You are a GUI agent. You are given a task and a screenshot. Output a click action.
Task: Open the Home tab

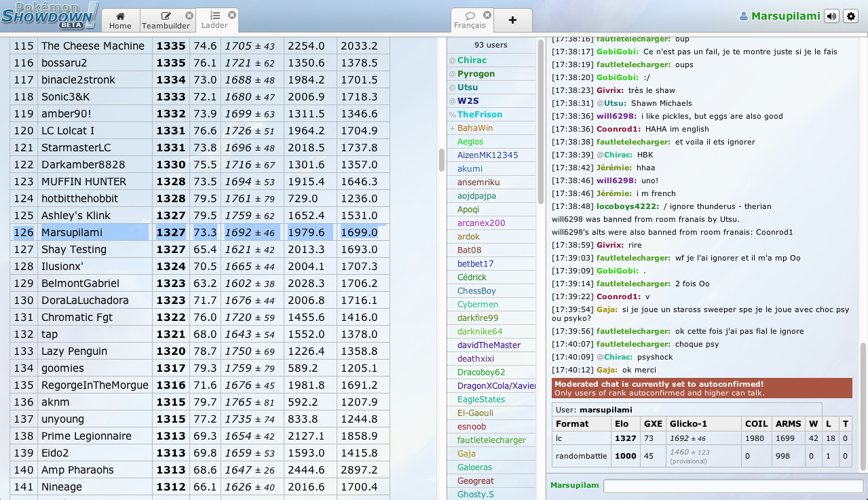click(x=120, y=20)
